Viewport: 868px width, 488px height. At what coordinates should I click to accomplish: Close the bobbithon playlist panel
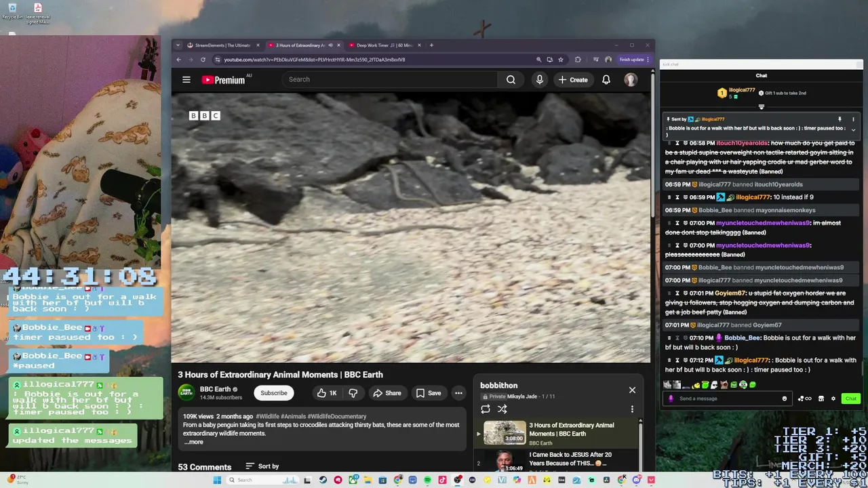coord(632,390)
